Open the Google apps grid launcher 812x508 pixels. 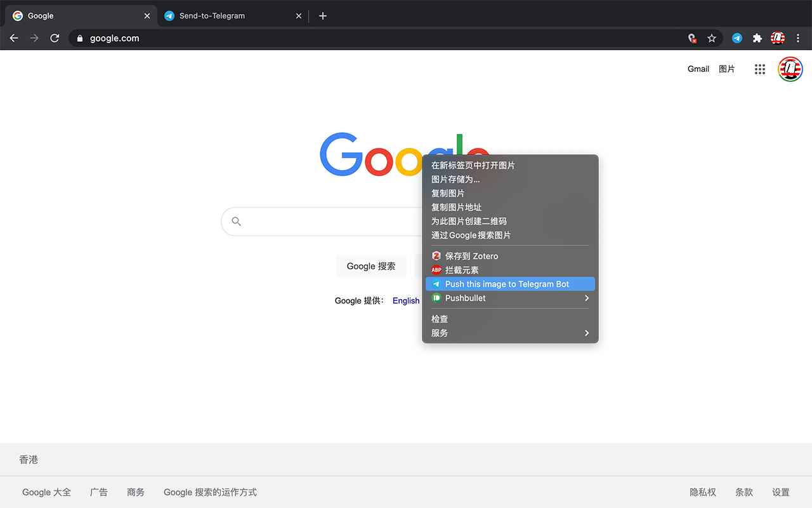(x=759, y=69)
